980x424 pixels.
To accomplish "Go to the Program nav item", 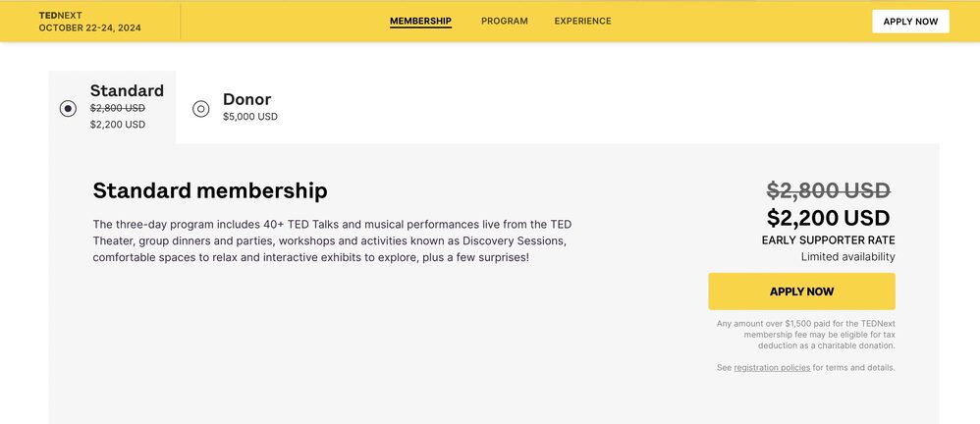I will tap(504, 21).
